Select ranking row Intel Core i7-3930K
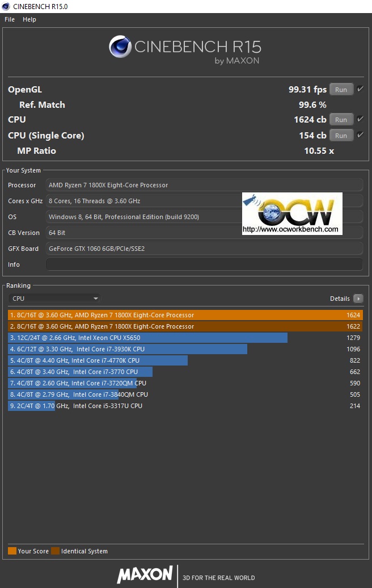This screenshot has width=372, height=588. 185,349
